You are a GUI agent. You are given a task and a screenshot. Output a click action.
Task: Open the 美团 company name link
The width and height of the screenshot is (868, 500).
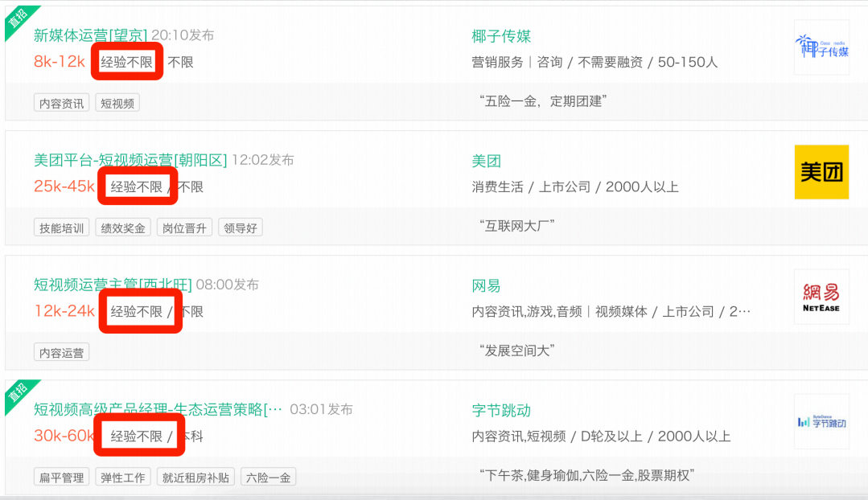(486, 161)
